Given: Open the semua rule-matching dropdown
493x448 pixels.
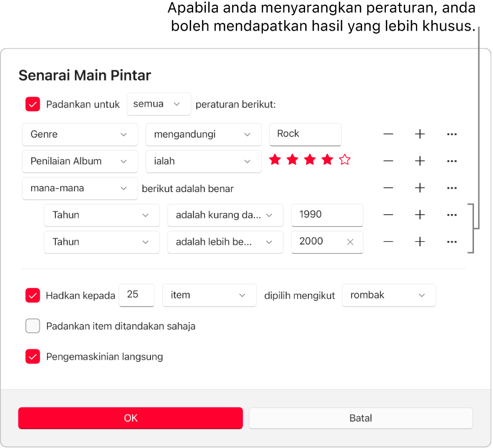Looking at the screenshot, I should (x=158, y=104).
